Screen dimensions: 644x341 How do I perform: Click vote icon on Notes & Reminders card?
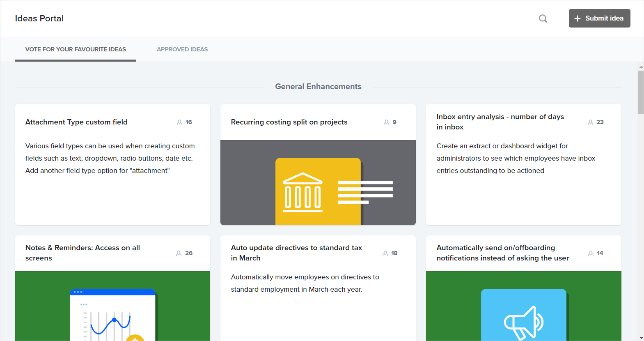179,253
